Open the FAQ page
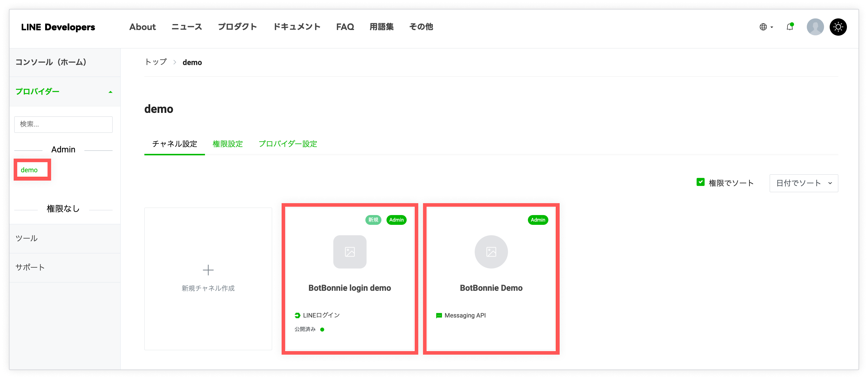This screenshot has height=379, width=868. (345, 27)
